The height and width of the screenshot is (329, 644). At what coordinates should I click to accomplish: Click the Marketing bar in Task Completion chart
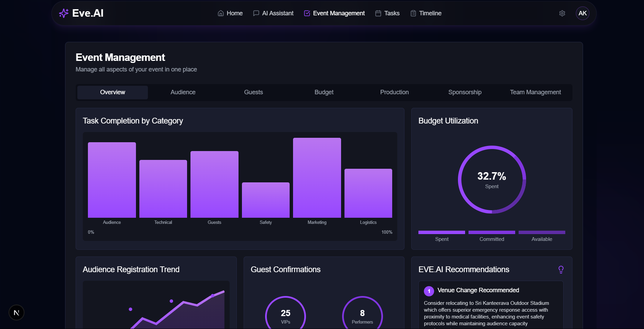pos(317,177)
